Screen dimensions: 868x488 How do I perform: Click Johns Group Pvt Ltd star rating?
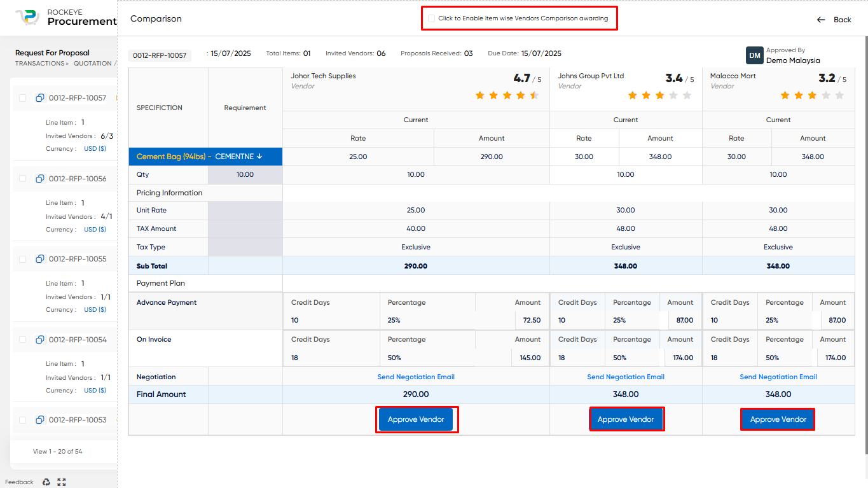click(660, 95)
